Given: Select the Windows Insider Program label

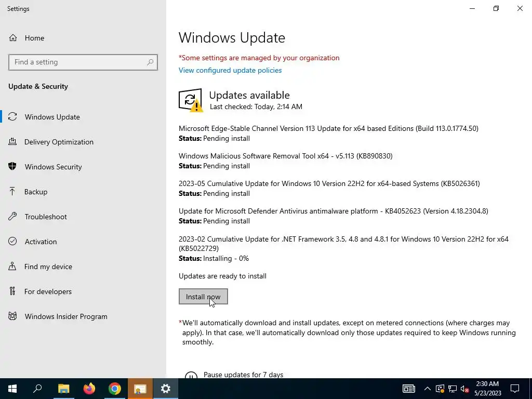Looking at the screenshot, I should 66,316.
